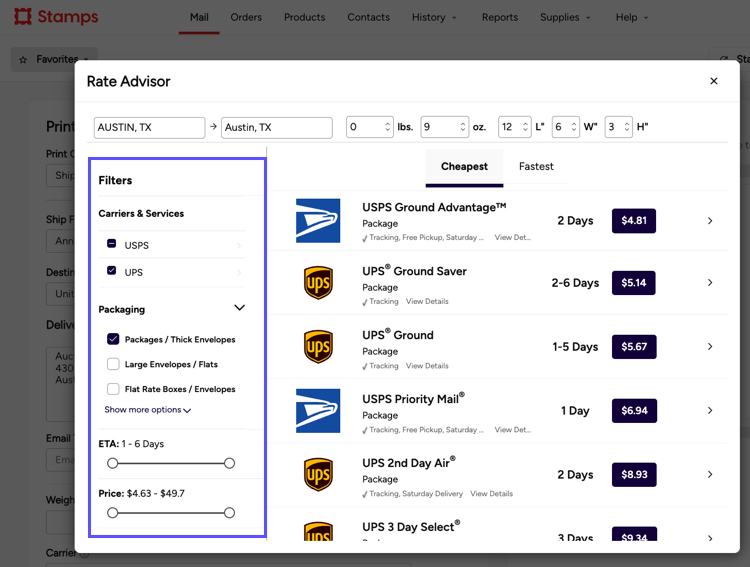Go to the Orders tab
The image size is (750, 567).
(x=246, y=17)
